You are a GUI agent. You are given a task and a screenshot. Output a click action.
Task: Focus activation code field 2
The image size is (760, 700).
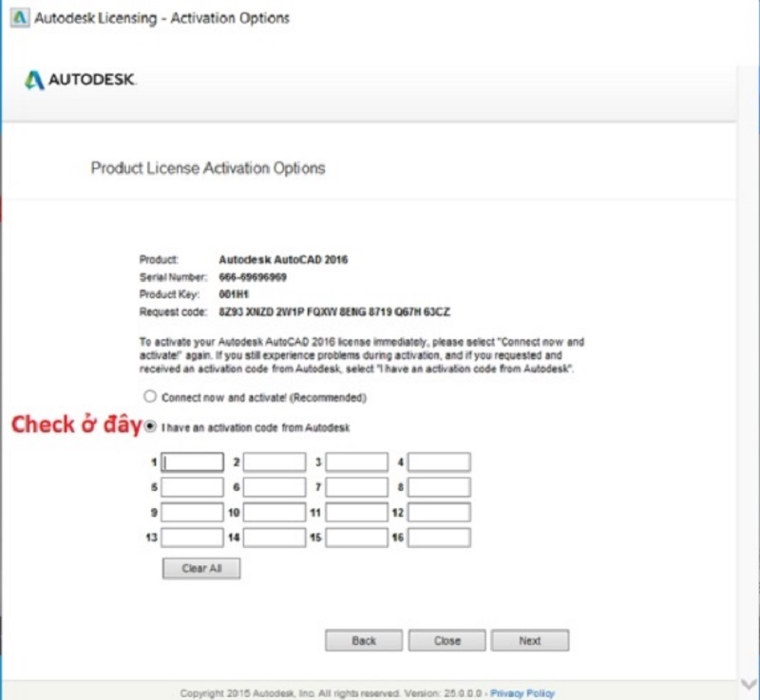(275, 463)
